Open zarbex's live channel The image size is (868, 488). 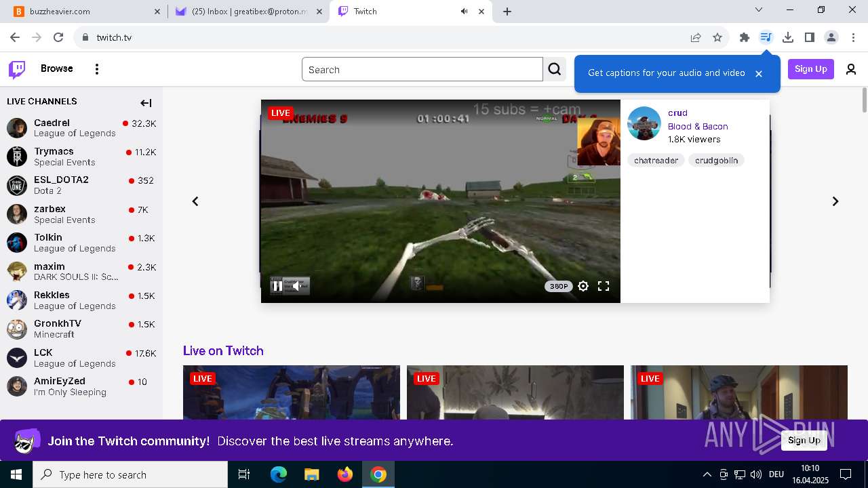pos(81,214)
